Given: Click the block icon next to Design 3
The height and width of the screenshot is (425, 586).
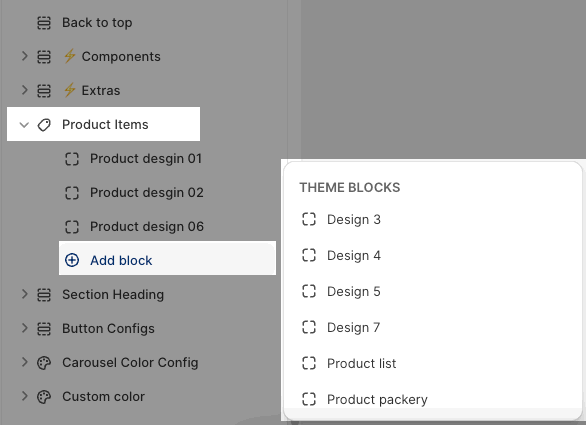Looking at the screenshot, I should coord(309,219).
